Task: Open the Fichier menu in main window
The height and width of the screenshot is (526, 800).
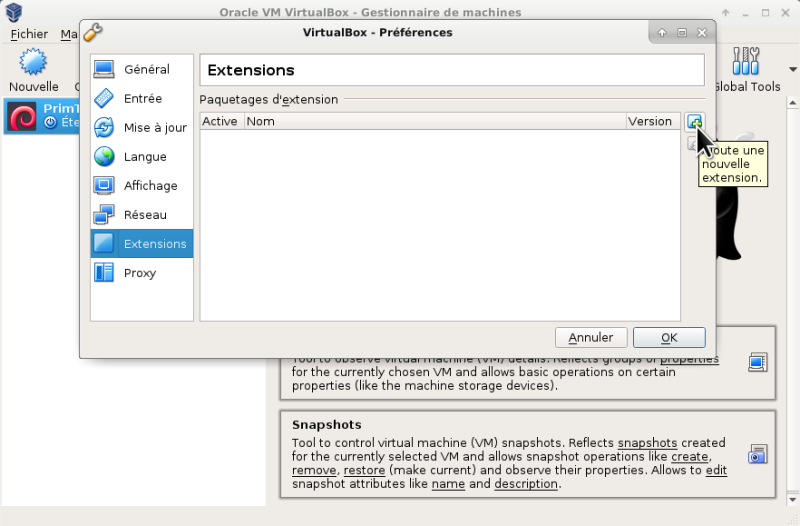Action: pos(29,34)
